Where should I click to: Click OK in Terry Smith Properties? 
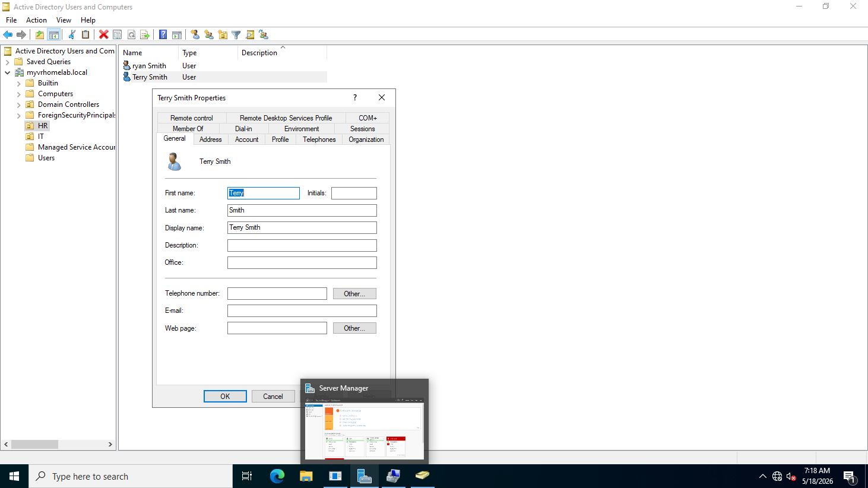point(225,397)
